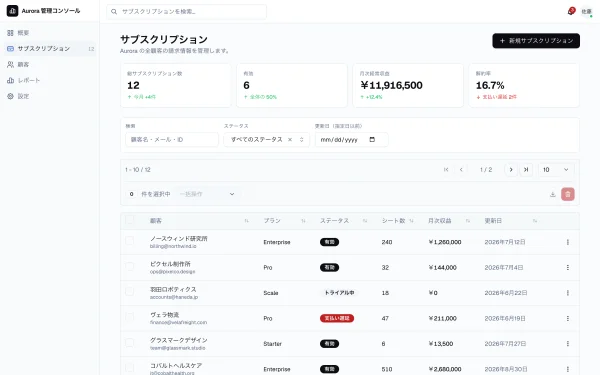The image size is (600, 375).
Task: Select the ピクセル制作所 row checkbox
Action: (x=130, y=266)
